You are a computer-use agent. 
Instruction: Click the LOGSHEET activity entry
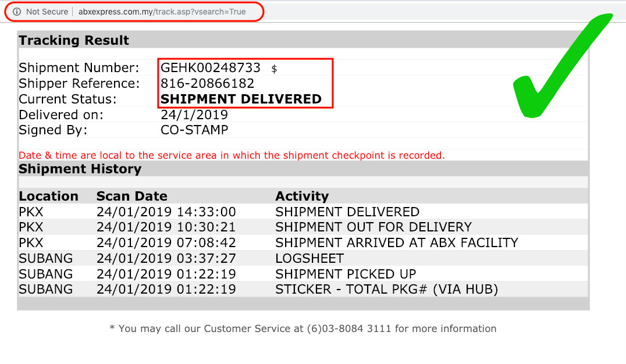310,258
